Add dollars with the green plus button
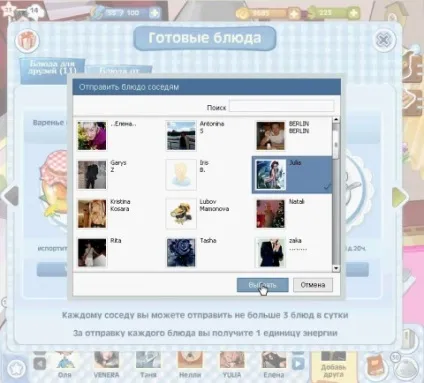Image resolution: width=424 pixels, height=383 pixels. [353, 14]
